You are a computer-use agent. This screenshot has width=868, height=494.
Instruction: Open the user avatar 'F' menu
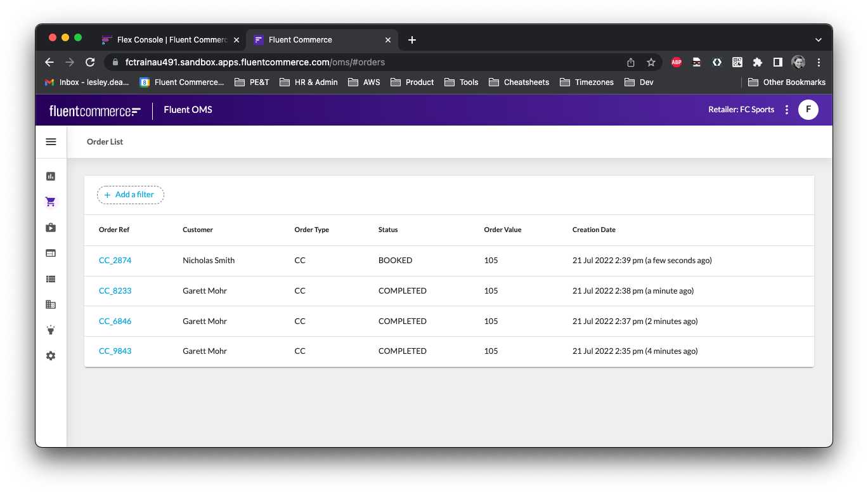(808, 110)
